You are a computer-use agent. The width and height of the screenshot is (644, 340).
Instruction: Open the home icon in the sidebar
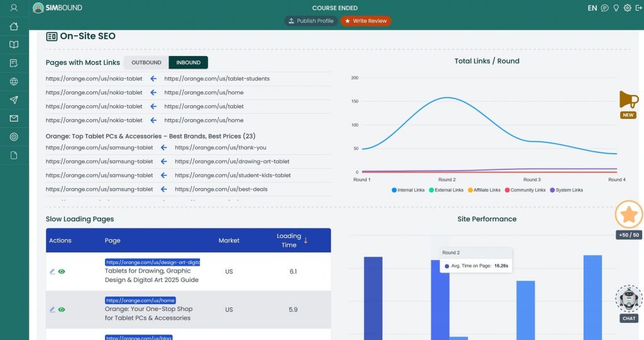click(14, 26)
